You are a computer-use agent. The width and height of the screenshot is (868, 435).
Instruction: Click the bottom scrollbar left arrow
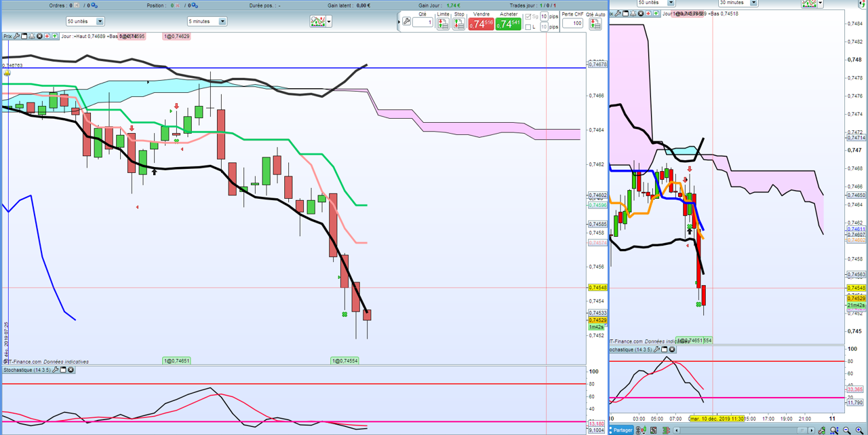tap(677, 430)
